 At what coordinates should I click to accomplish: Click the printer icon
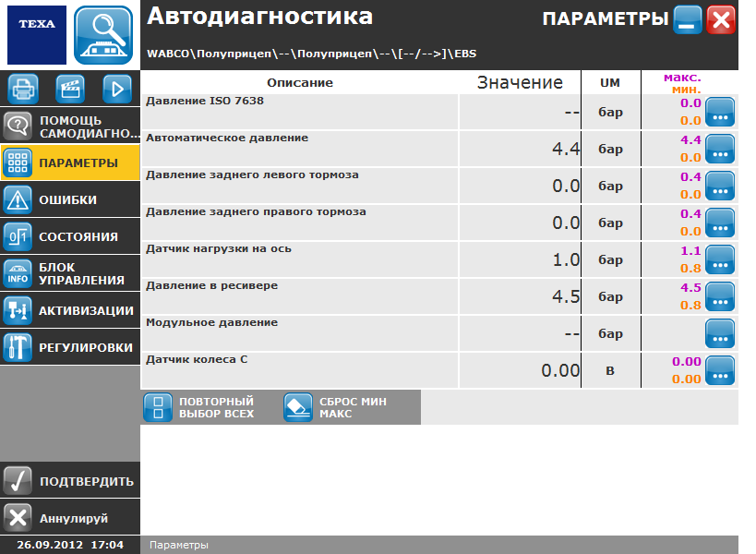click(23, 89)
